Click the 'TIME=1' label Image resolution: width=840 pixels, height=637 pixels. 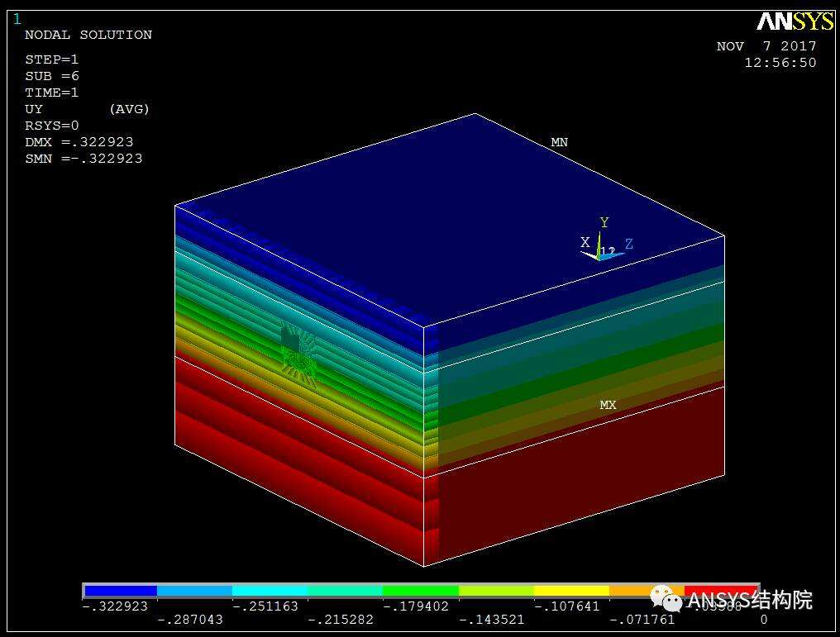51,93
